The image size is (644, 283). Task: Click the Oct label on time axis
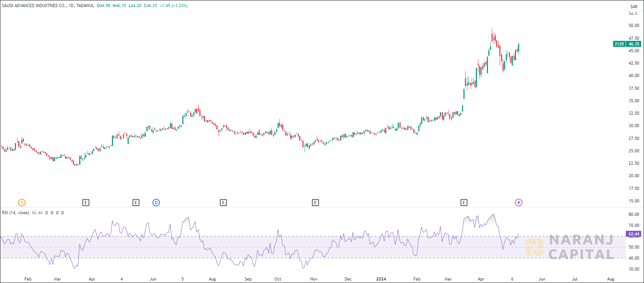(x=278, y=279)
